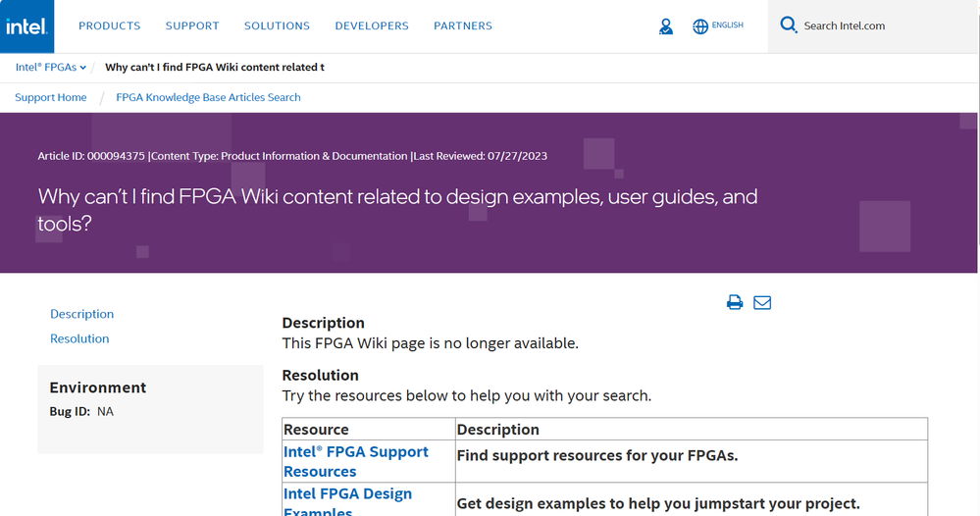The height and width of the screenshot is (516, 980).
Task: Click the search magnifier icon
Action: click(x=789, y=26)
